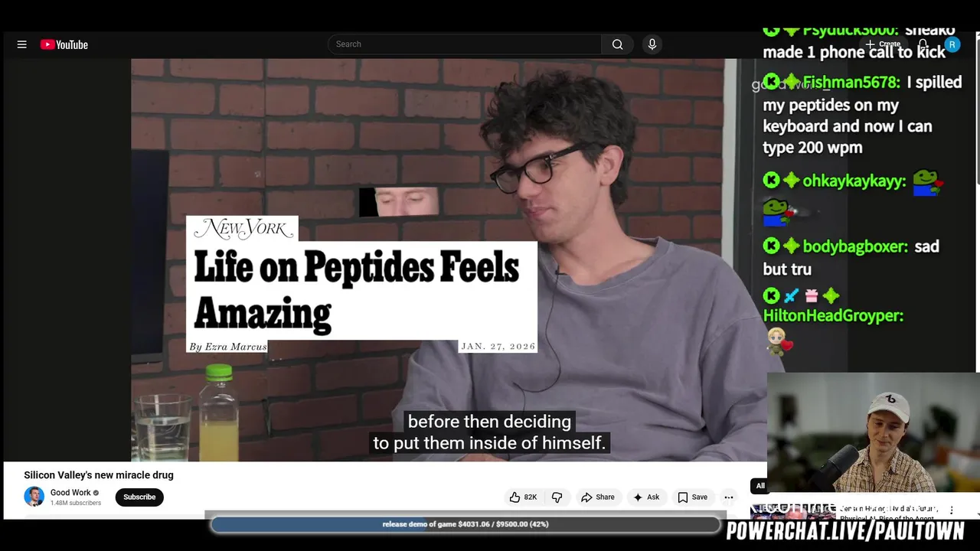The image size is (980, 551).
Task: Click the Good Work channel avatar
Action: click(34, 497)
